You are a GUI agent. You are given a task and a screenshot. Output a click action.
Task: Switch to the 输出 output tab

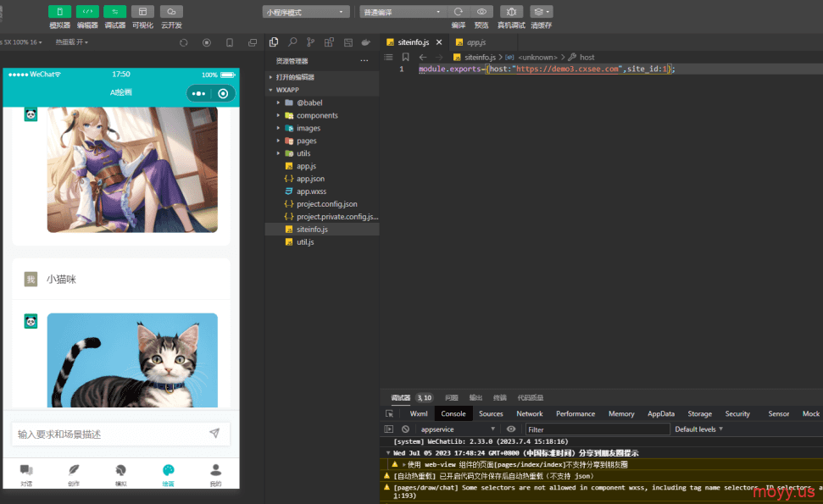click(475, 397)
